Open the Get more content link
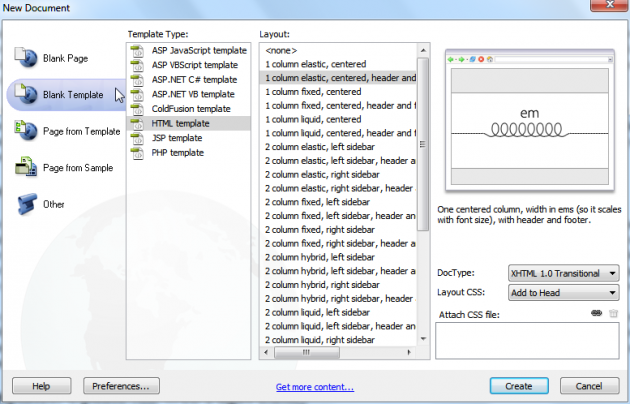The width and height of the screenshot is (630, 404). pos(314,386)
